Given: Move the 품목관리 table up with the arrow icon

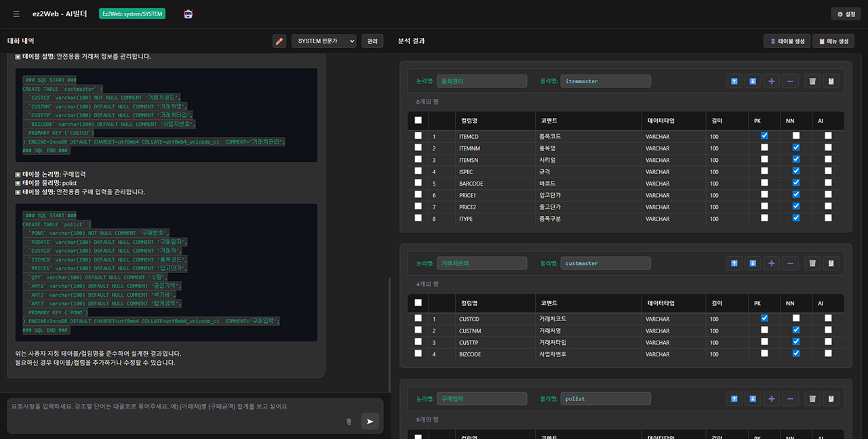Looking at the screenshot, I should coord(734,81).
